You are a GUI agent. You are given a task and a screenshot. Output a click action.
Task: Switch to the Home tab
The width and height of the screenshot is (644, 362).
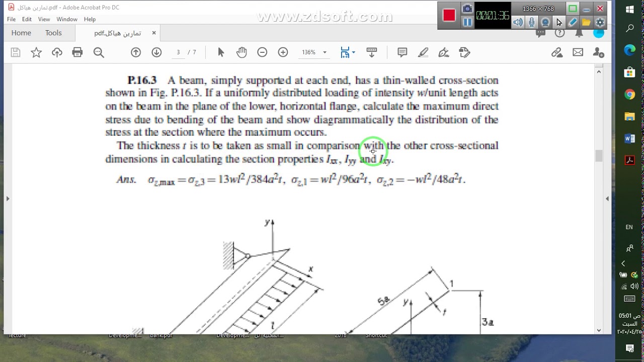21,33
